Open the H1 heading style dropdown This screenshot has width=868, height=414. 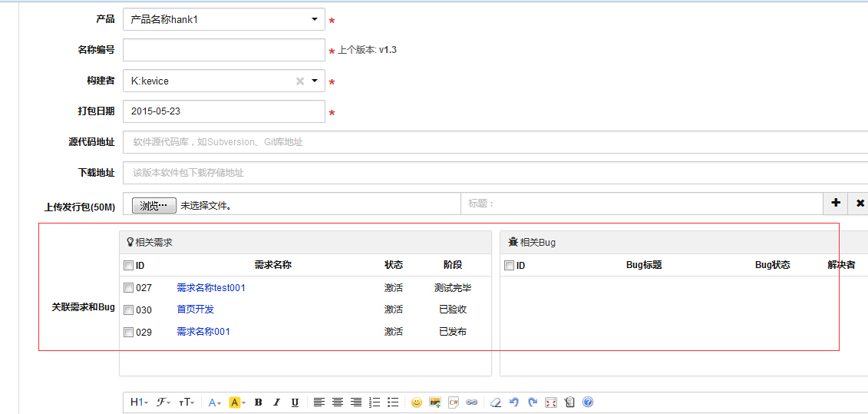139,402
